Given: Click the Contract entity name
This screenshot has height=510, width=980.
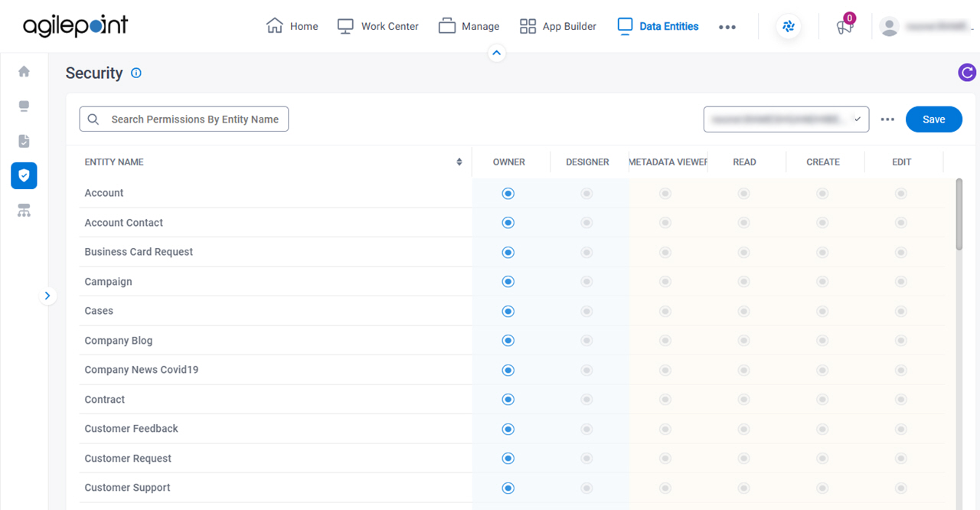Looking at the screenshot, I should (105, 400).
